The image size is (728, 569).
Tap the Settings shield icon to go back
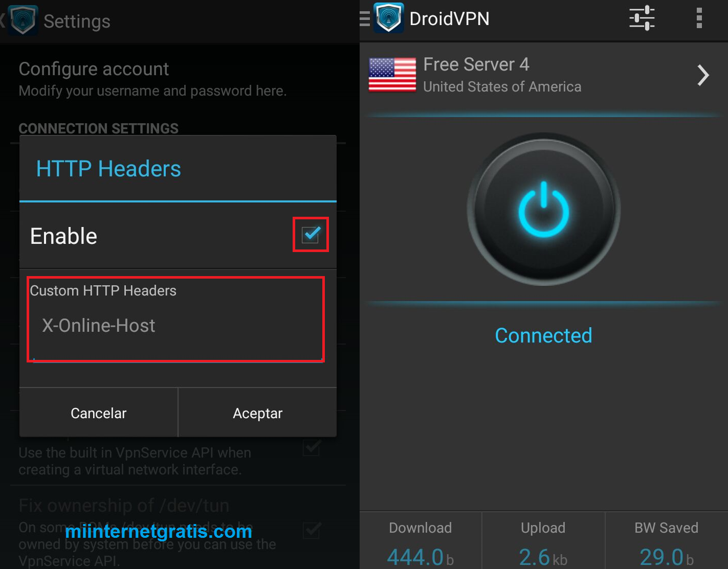click(x=23, y=21)
